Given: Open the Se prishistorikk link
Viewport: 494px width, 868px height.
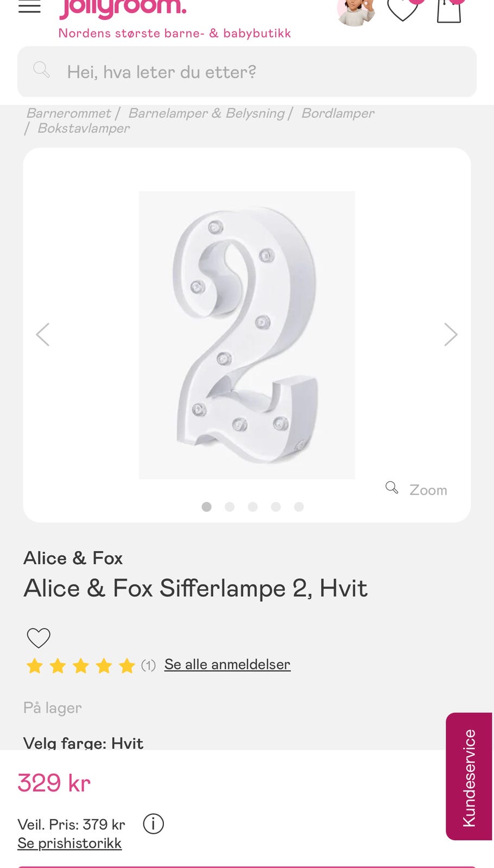Looking at the screenshot, I should click(x=69, y=843).
